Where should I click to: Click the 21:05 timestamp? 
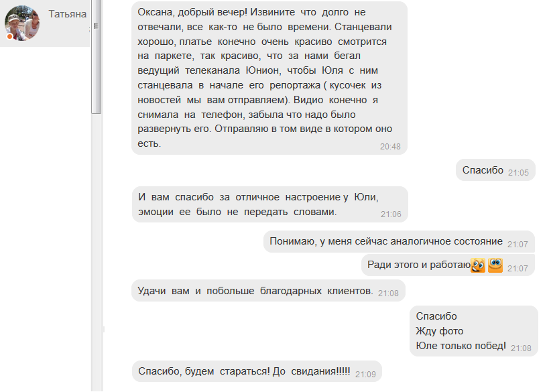(518, 173)
